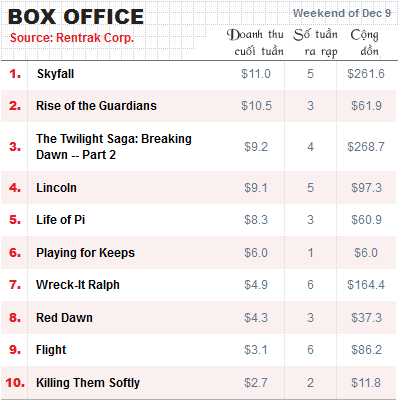Select the Skyfall movie title
Viewport: 399px width, 400px height.
coord(55,74)
